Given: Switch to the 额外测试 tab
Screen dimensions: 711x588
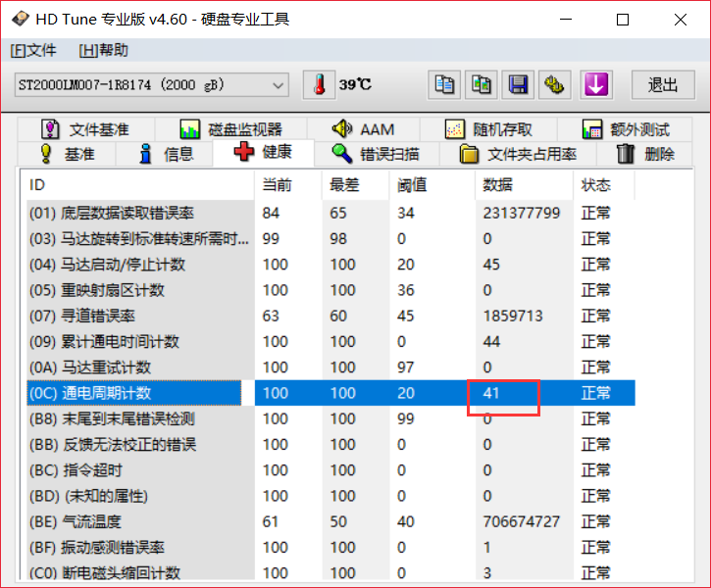Looking at the screenshot, I should tap(625, 129).
